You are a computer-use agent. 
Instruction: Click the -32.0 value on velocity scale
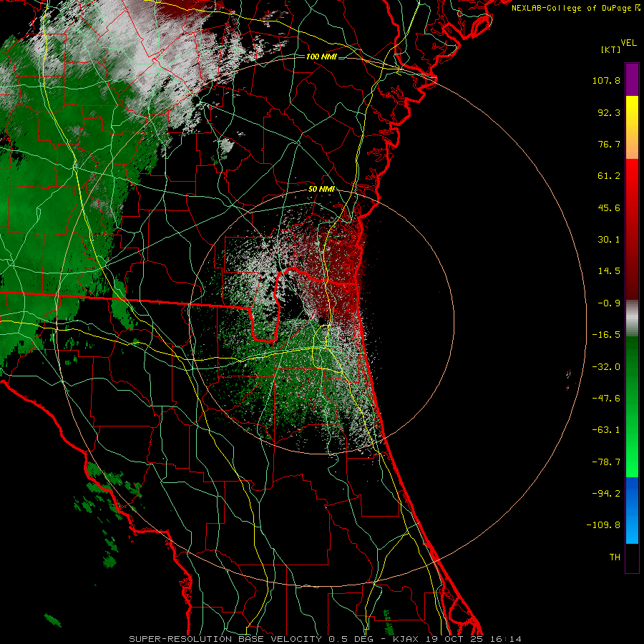pos(606,367)
